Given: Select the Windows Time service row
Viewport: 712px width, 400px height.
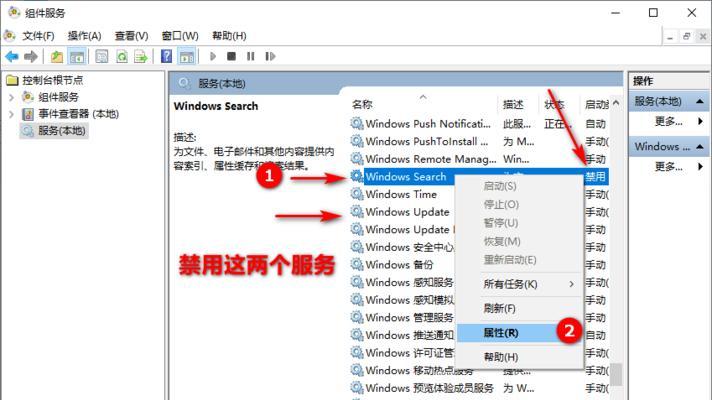Looking at the screenshot, I should pyautogui.click(x=401, y=194).
